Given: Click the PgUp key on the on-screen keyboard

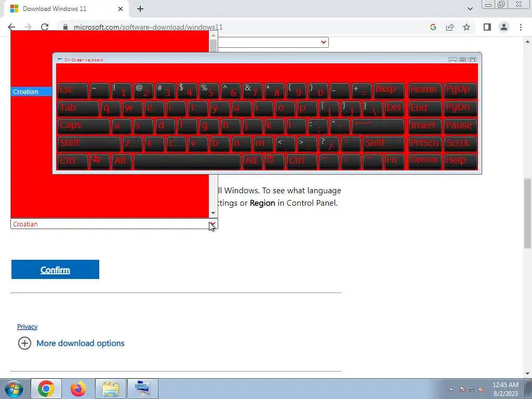Looking at the screenshot, I should [x=460, y=90].
